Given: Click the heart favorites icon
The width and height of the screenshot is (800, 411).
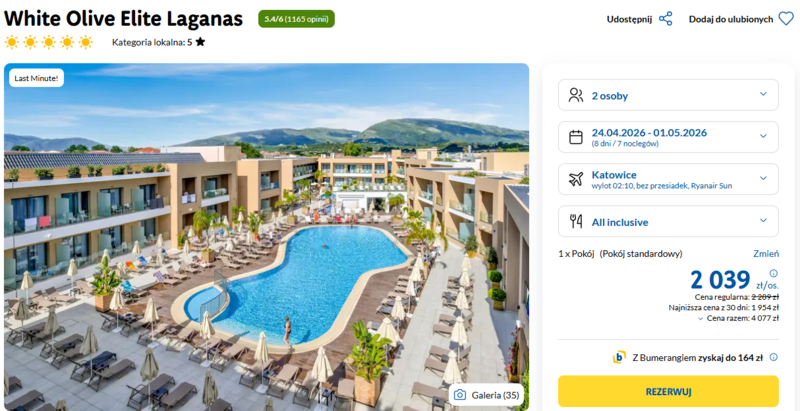Looking at the screenshot, I should (x=786, y=19).
